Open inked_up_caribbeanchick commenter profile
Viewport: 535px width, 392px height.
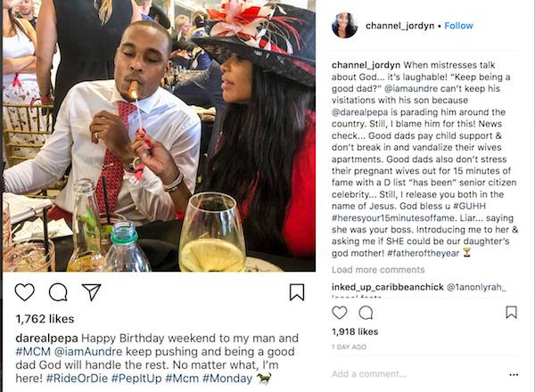point(388,288)
